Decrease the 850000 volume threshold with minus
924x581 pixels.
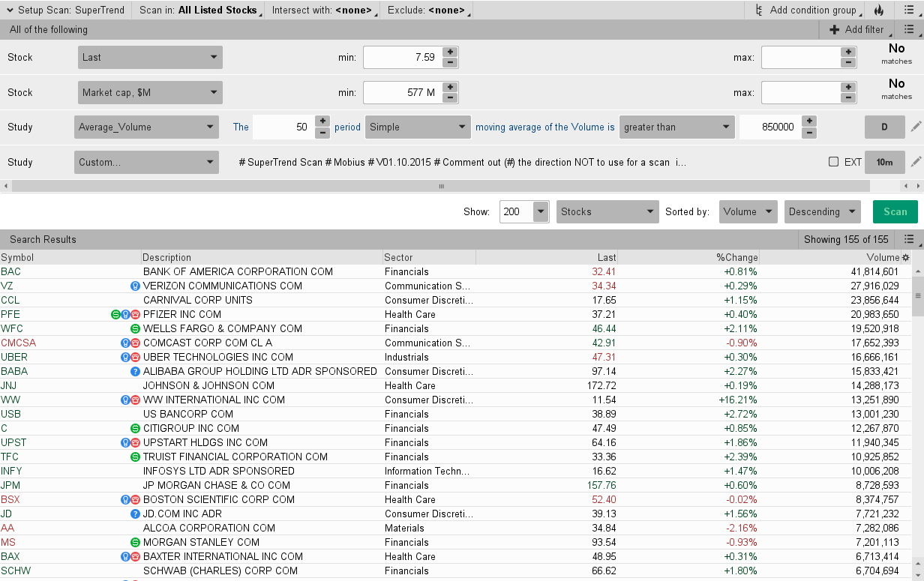(x=808, y=132)
